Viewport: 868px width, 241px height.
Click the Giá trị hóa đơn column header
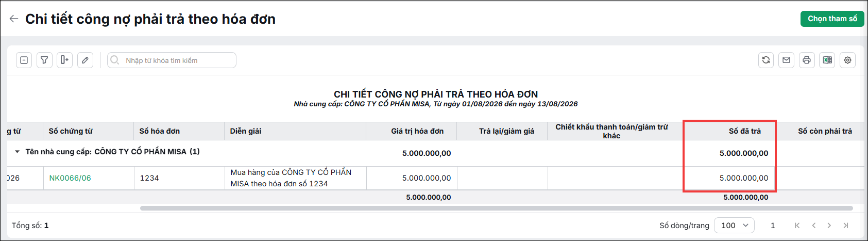(417, 131)
